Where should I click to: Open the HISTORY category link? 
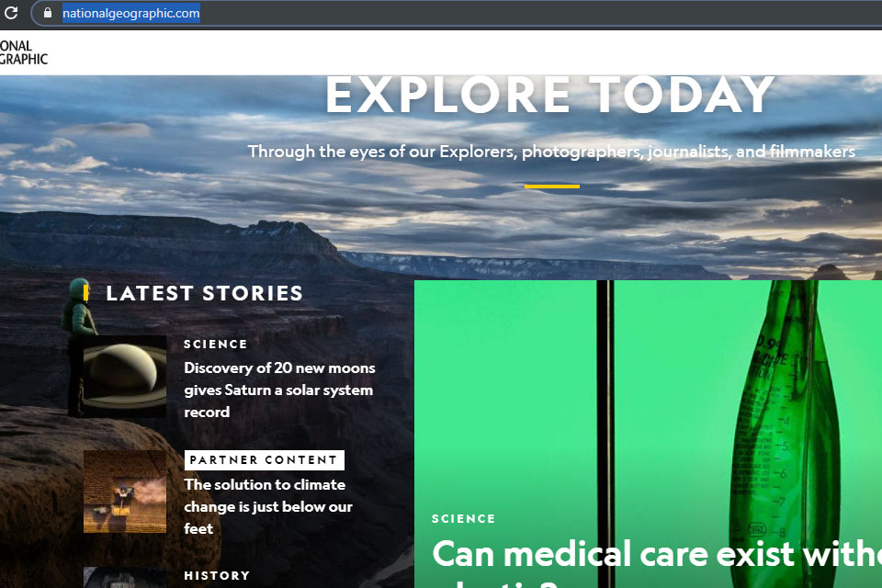[x=217, y=576]
